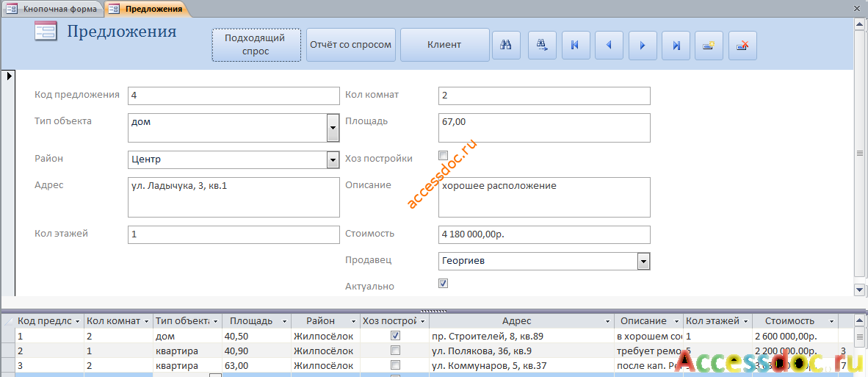
Task: Toggle Хоз постройки checkbox for ул. Коммунаров row
Action: click(395, 365)
